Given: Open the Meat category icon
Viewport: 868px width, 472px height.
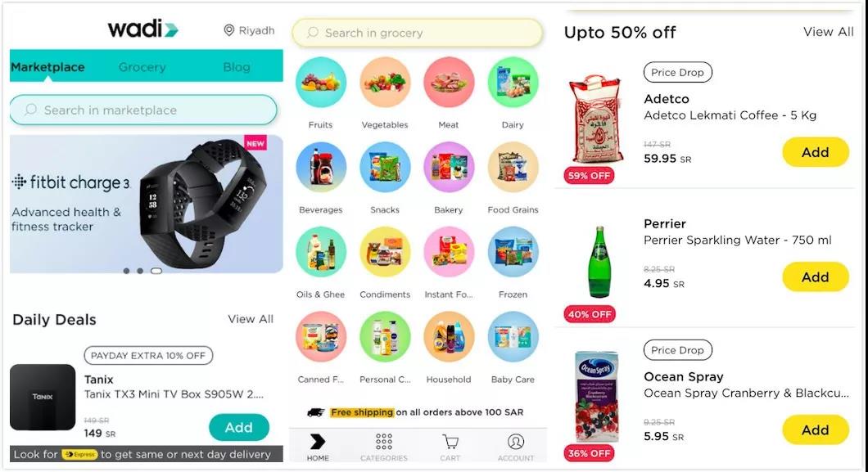Looking at the screenshot, I should pyautogui.click(x=449, y=83).
